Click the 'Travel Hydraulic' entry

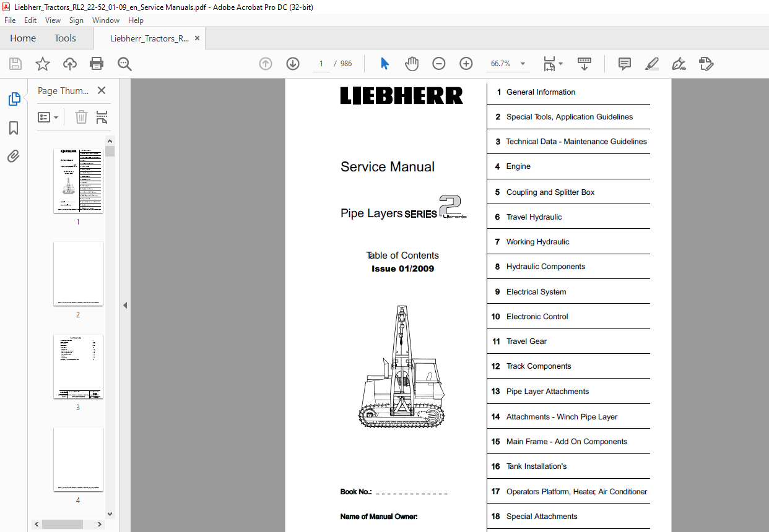534,217
